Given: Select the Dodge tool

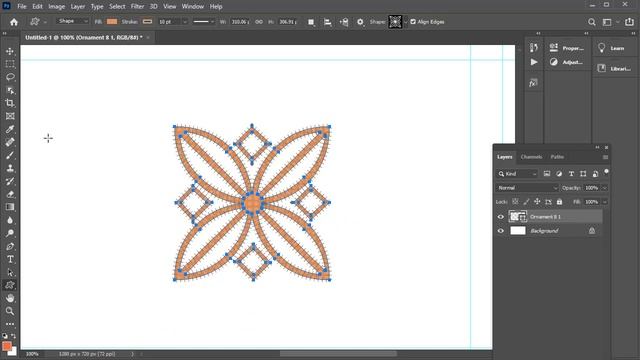Looking at the screenshot, I should click(x=10, y=233).
